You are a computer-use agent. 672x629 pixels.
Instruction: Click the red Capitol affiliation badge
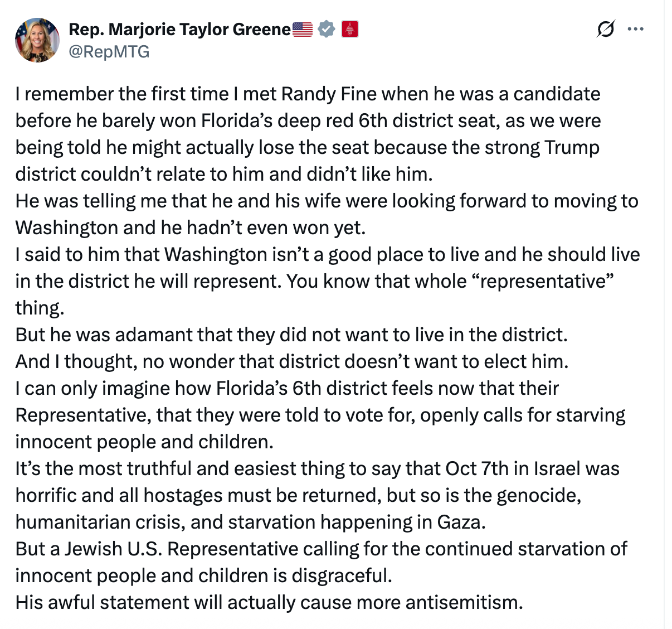point(350,29)
